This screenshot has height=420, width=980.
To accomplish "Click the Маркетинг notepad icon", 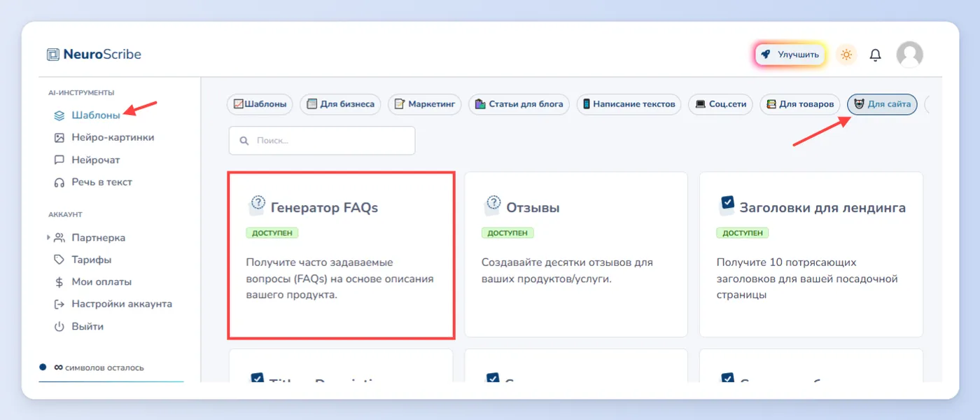I will pyautogui.click(x=400, y=104).
